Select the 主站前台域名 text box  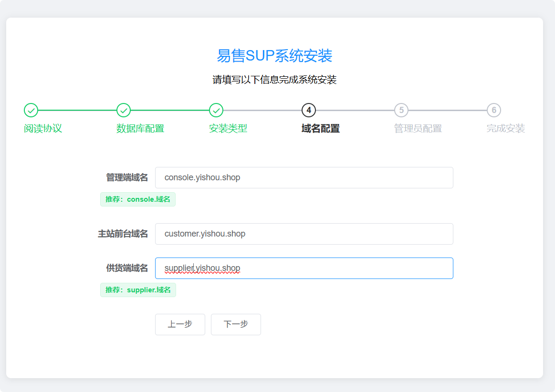click(304, 234)
